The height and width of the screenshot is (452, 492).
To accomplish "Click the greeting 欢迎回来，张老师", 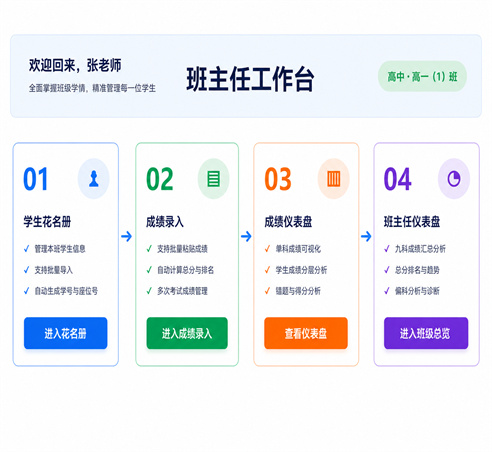I will 75,65.
